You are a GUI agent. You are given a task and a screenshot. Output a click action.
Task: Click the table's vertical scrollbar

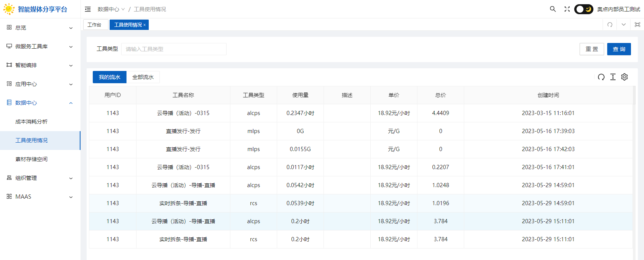click(x=634, y=173)
